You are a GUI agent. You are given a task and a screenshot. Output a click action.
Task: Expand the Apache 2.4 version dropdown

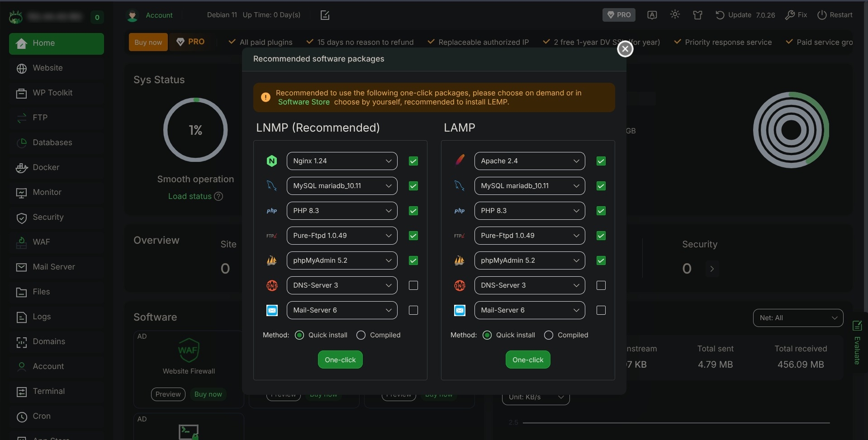point(529,161)
